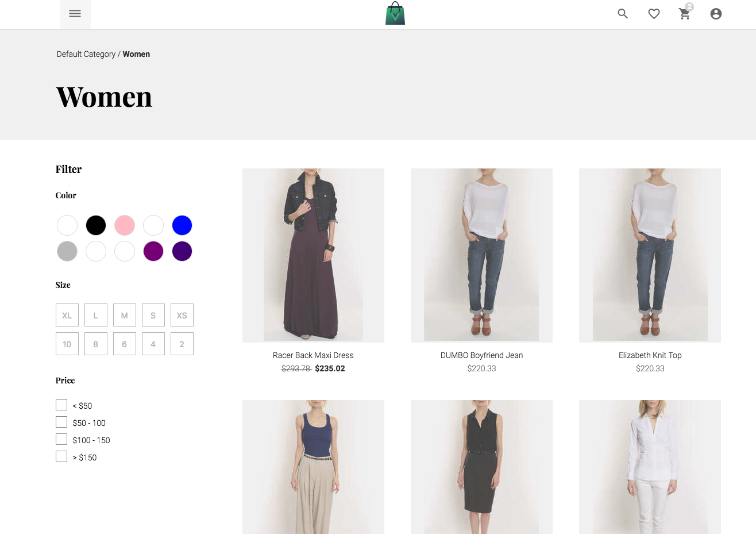
Task: Check the > $150 price filter
Action: (61, 456)
